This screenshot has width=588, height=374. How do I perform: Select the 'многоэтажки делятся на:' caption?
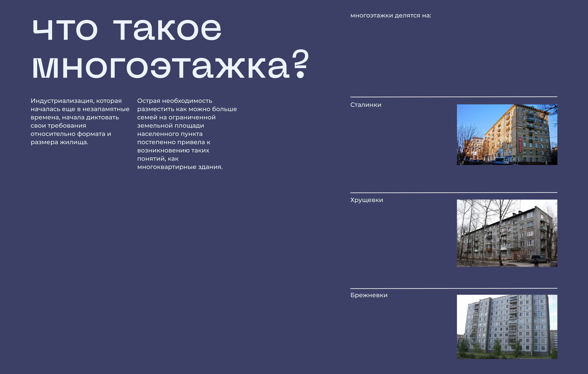(x=391, y=16)
